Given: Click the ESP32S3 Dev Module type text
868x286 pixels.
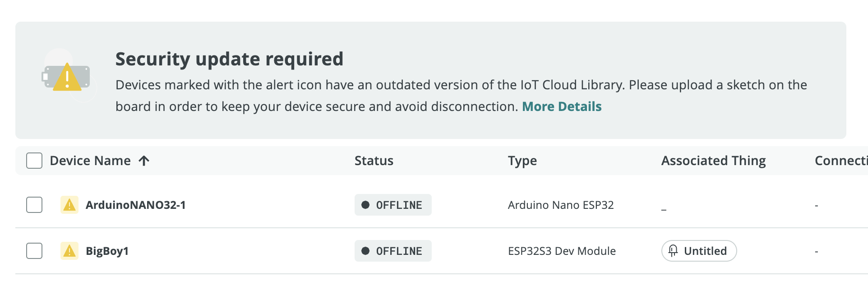Looking at the screenshot, I should (562, 251).
